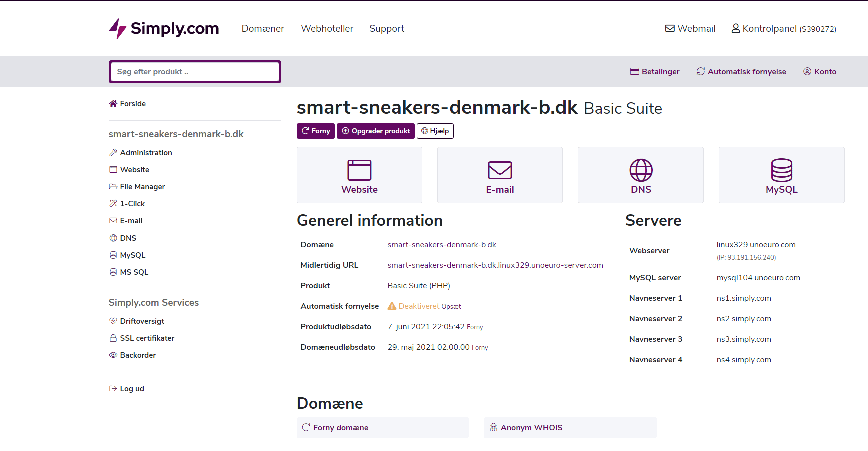This screenshot has height=451, width=868.
Task: Click ns1.simply.com nameserver text
Action: click(x=744, y=298)
